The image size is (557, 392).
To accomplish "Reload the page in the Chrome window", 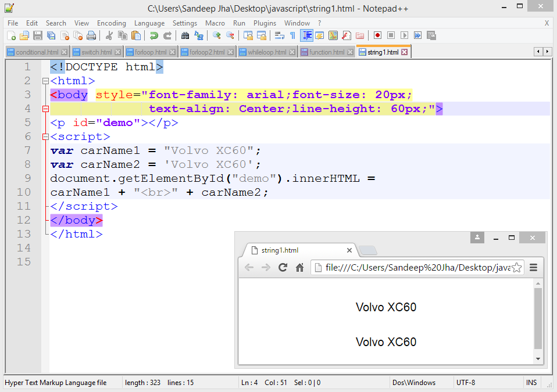I will click(283, 267).
